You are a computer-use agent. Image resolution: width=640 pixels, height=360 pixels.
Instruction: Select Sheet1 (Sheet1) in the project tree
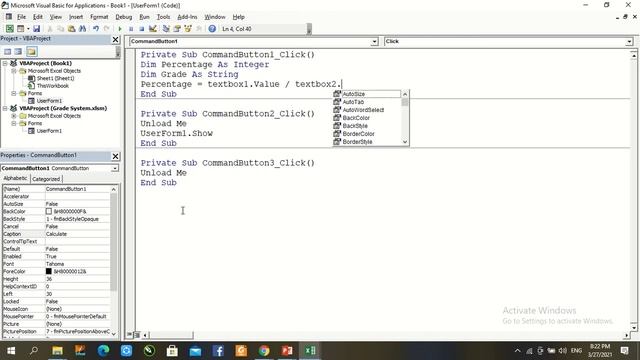pyautogui.click(x=55, y=78)
